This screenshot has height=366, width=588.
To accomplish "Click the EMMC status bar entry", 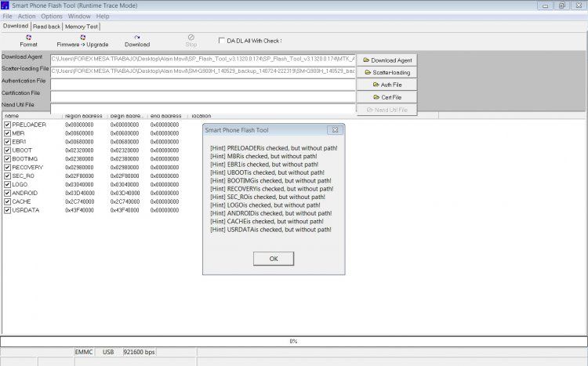I will point(84,352).
